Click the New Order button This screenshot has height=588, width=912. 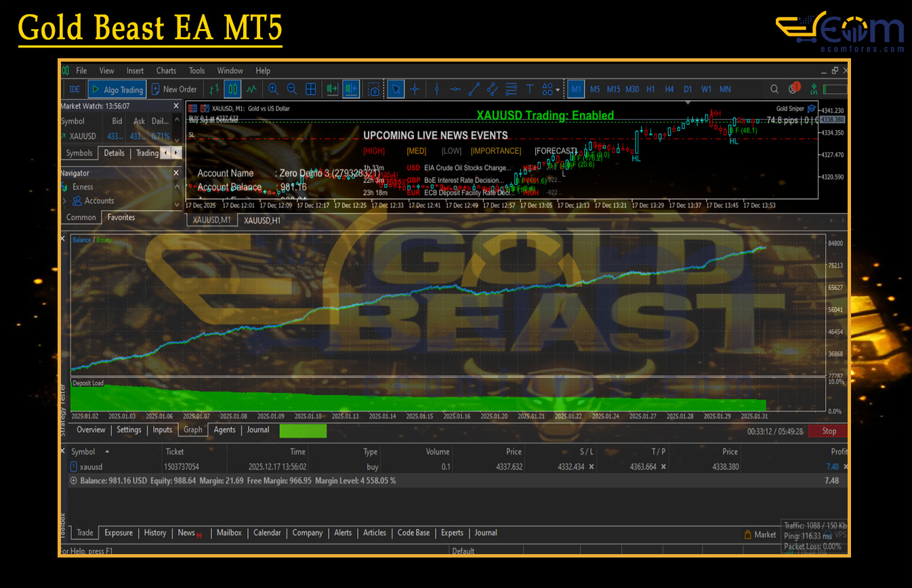(174, 89)
